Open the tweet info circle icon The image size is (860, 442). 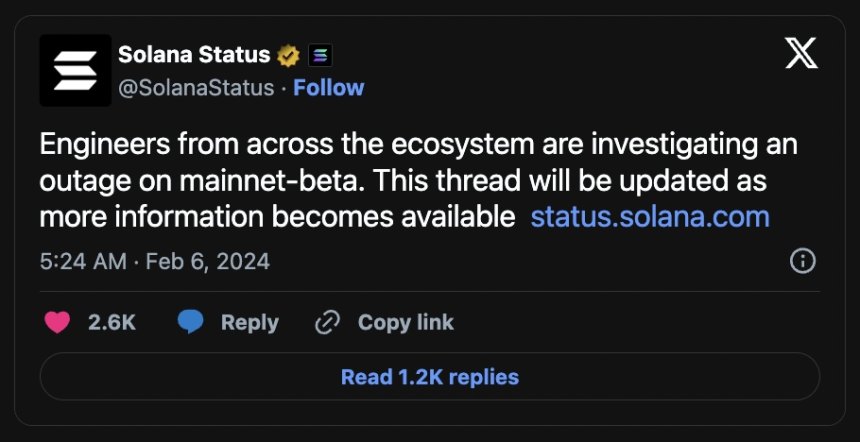[803, 262]
